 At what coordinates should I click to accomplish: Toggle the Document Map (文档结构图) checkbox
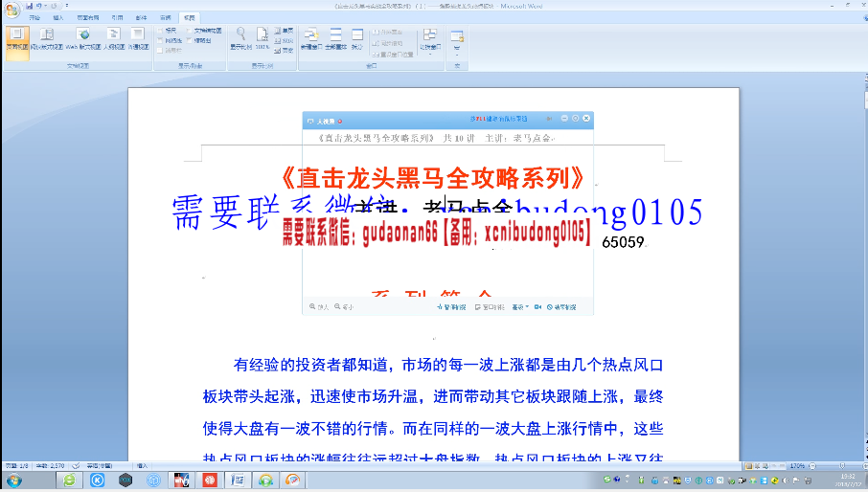click(x=205, y=31)
